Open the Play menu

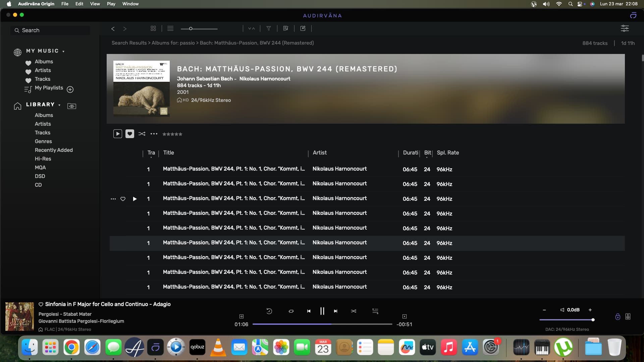tap(111, 4)
